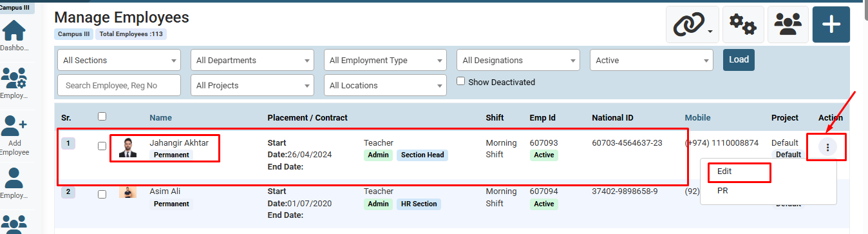The image size is (868, 234).
Task: Open the All Sections dropdown
Action: click(x=119, y=60)
